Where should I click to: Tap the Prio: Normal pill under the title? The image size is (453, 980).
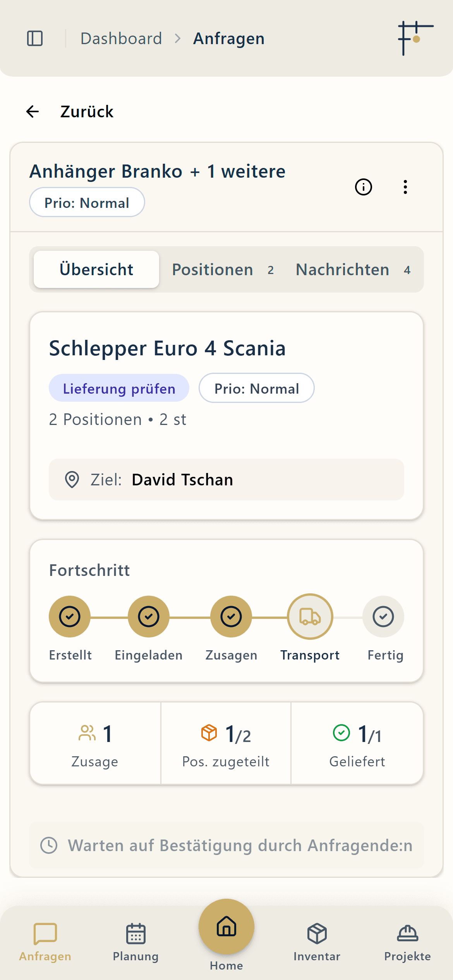(87, 202)
